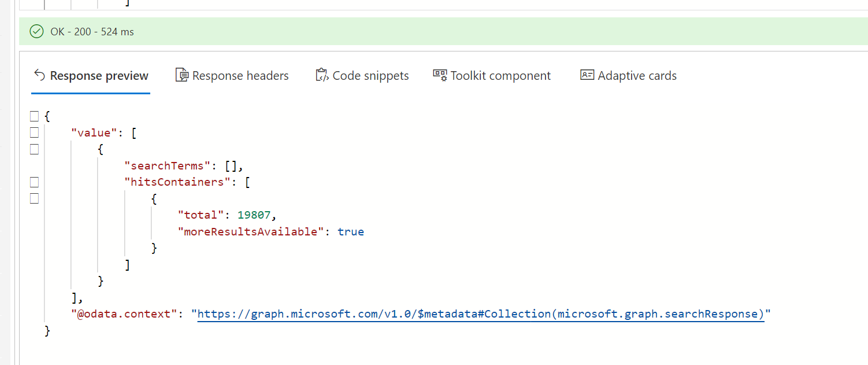Toggle the checkbox next to the "value" array line

(x=34, y=132)
